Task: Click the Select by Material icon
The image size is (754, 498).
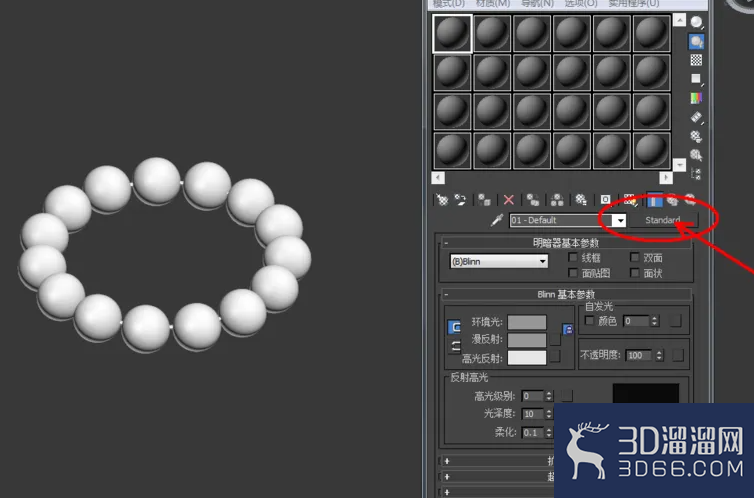Action: pos(696,155)
